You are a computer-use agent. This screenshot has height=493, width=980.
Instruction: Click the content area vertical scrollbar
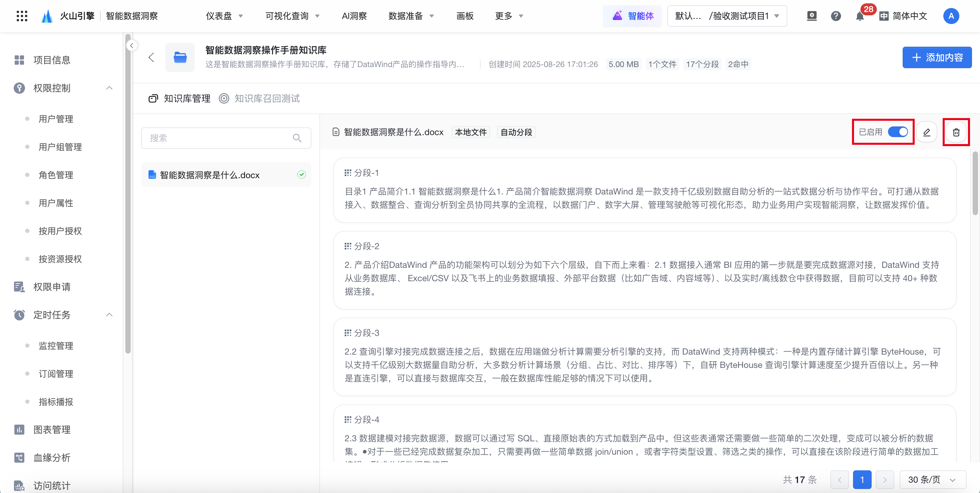tap(975, 183)
